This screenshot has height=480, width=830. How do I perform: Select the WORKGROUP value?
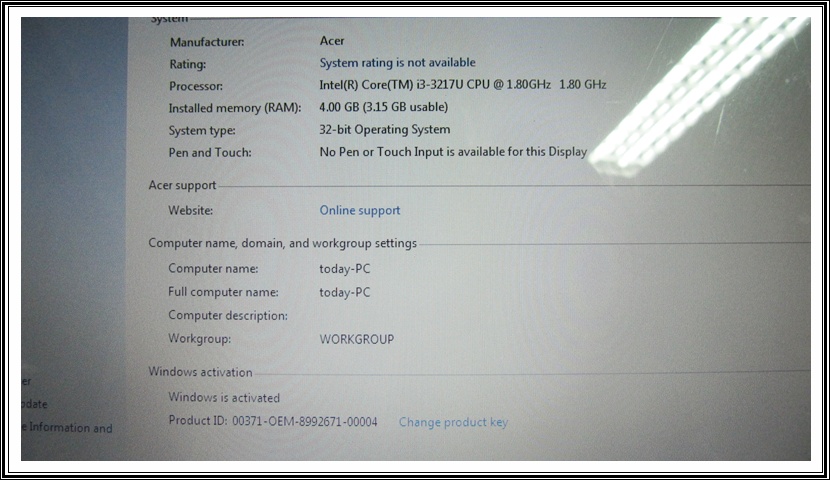click(x=356, y=339)
